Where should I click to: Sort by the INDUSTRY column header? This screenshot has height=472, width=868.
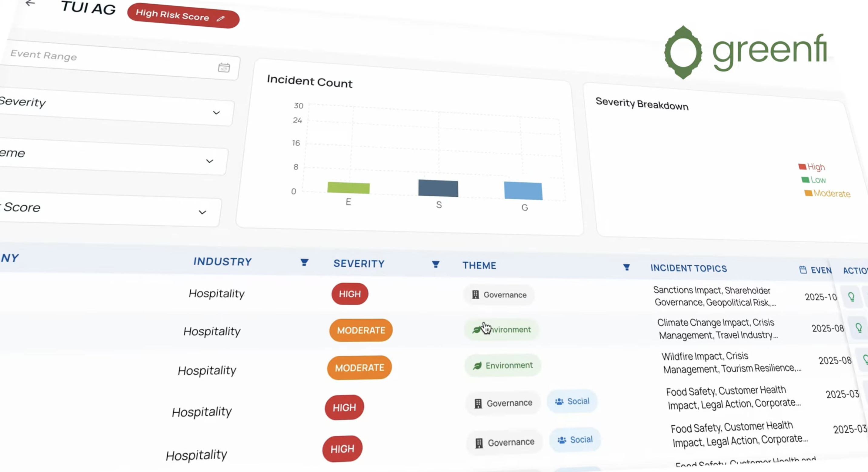click(222, 262)
